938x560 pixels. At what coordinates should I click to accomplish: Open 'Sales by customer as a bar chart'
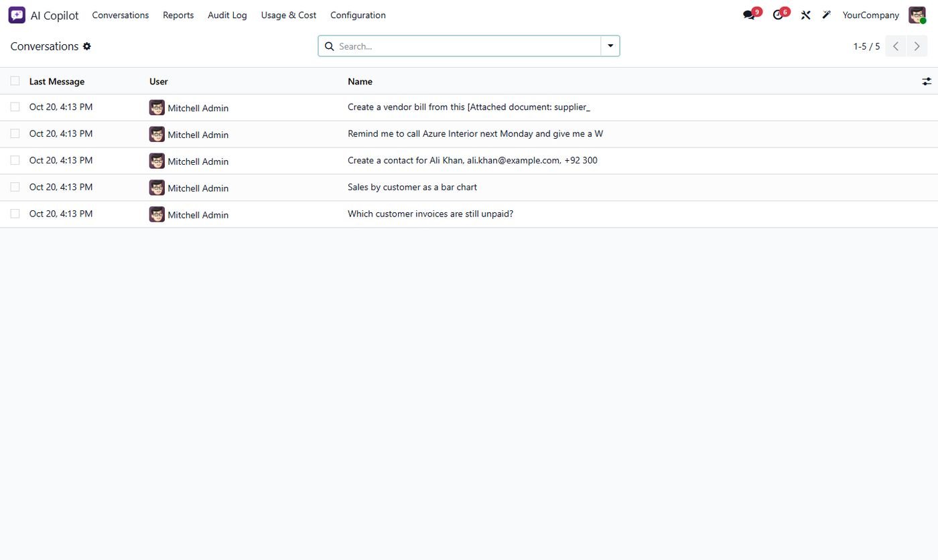pyautogui.click(x=412, y=187)
